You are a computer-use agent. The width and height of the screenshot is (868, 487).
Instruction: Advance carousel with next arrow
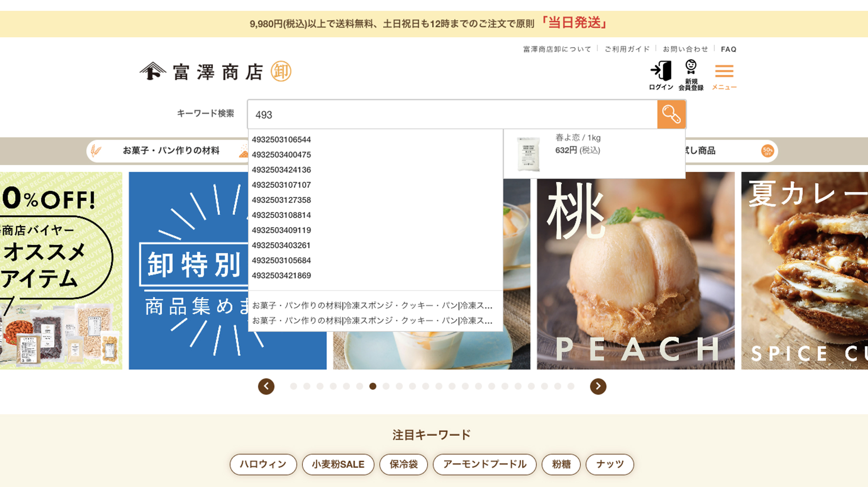(x=598, y=386)
